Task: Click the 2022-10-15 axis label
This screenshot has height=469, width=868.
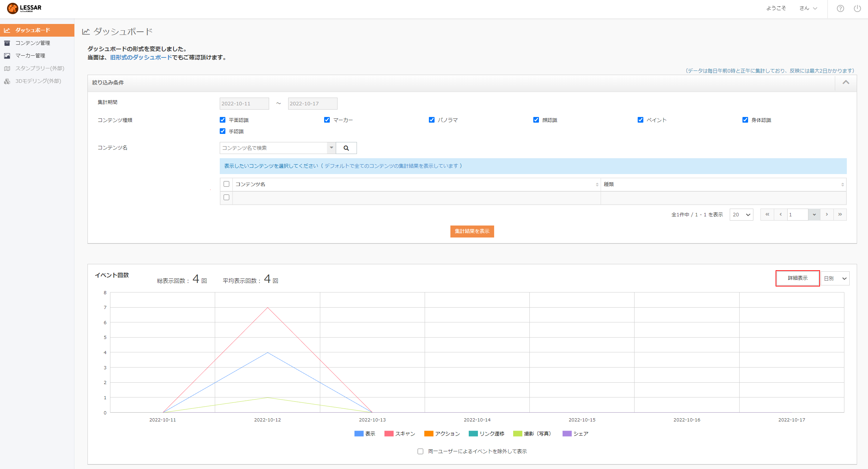Action: pos(582,420)
